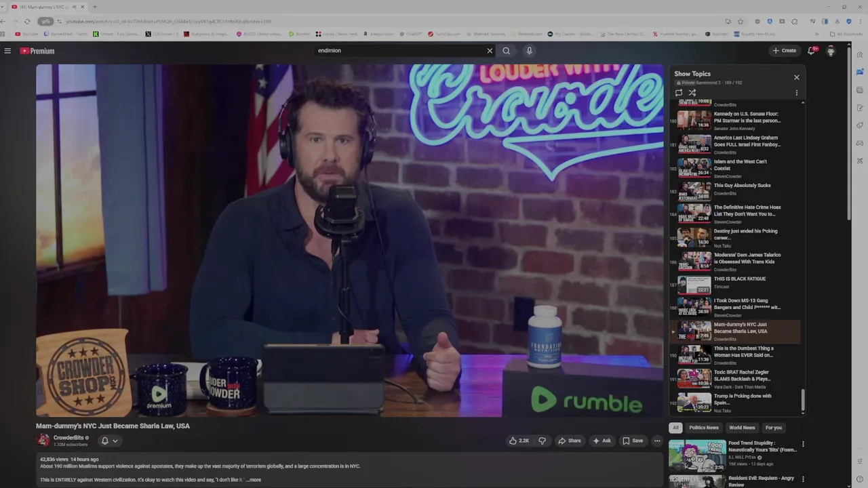Click the 'Show Topics' playlist title
Screen dimensions: 868x488
(692, 74)
